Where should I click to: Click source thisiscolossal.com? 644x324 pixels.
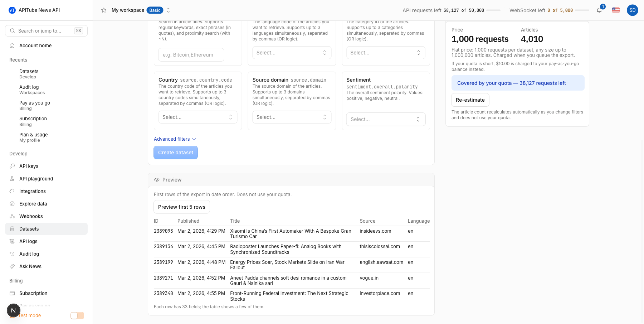click(380, 246)
